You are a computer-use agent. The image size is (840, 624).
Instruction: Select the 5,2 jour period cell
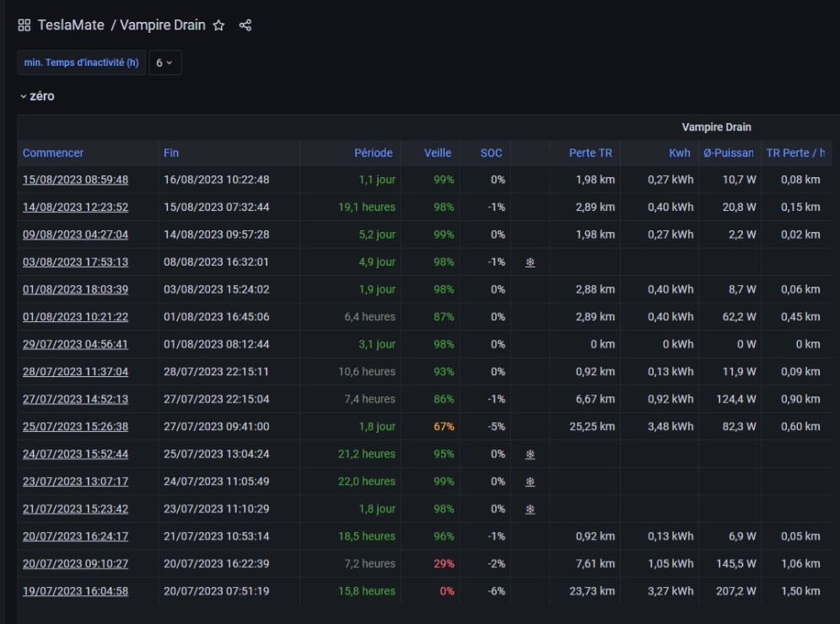[377, 234]
